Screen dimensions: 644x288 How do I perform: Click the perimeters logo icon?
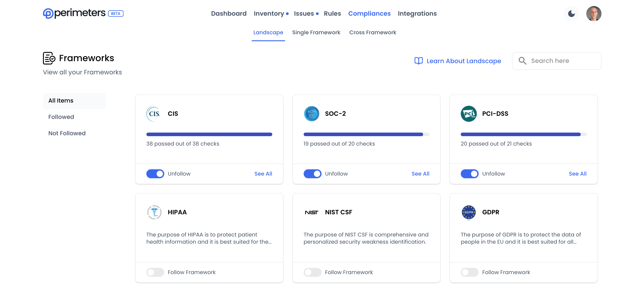pyautogui.click(x=48, y=13)
